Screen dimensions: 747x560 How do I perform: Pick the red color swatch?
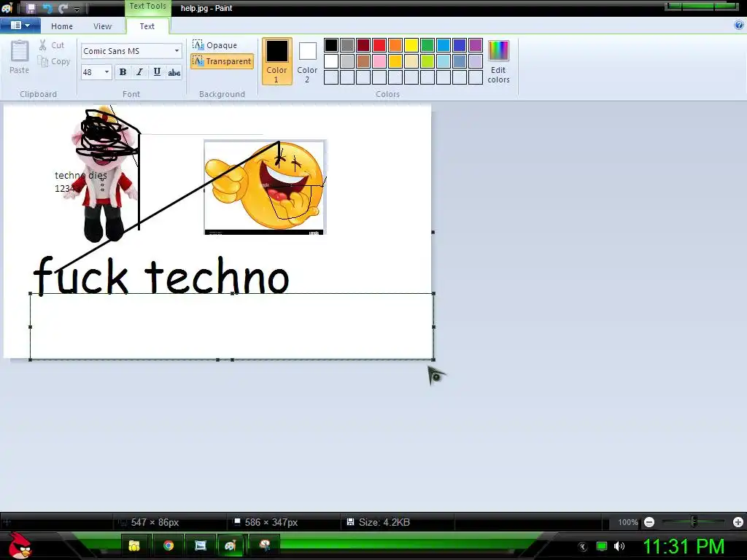tap(379, 45)
